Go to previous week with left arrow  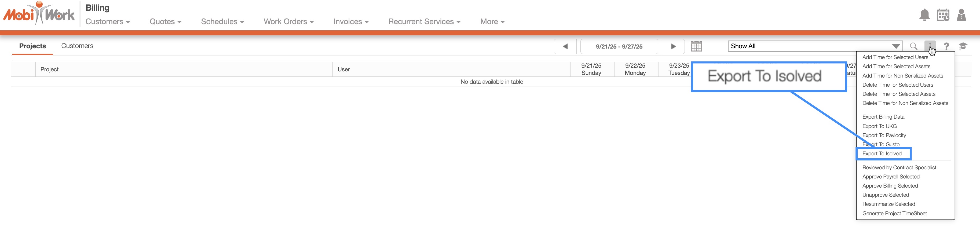pyautogui.click(x=565, y=46)
